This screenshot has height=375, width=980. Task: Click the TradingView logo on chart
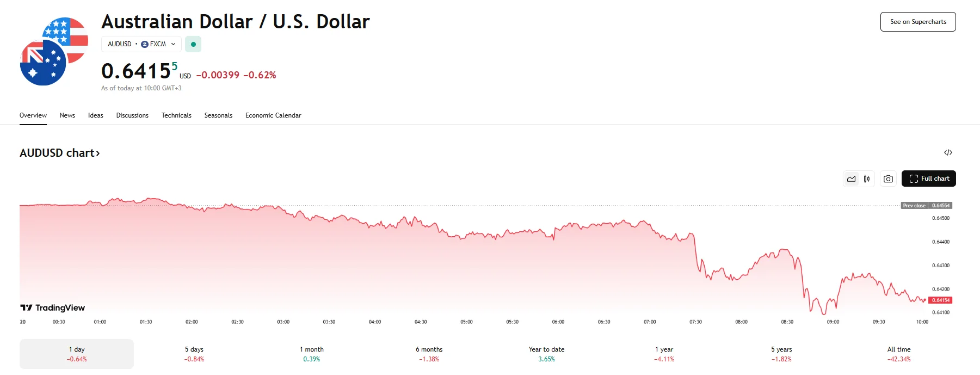[x=53, y=308]
